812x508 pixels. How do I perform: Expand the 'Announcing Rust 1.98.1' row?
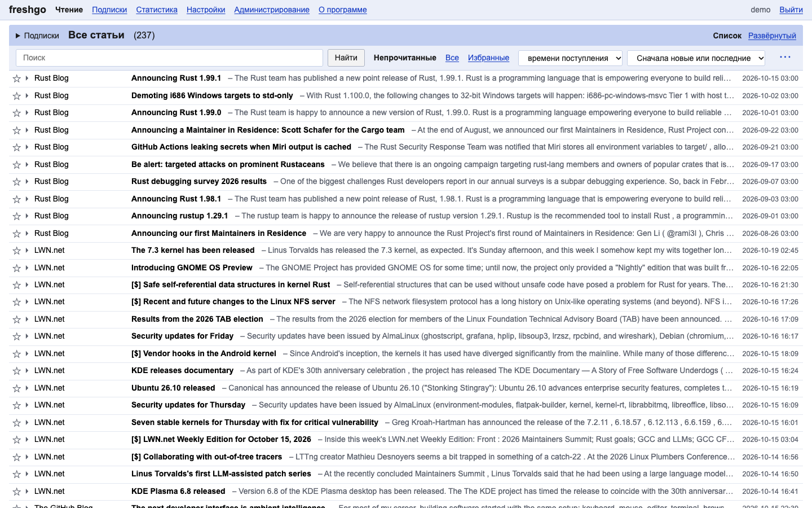[x=27, y=199]
